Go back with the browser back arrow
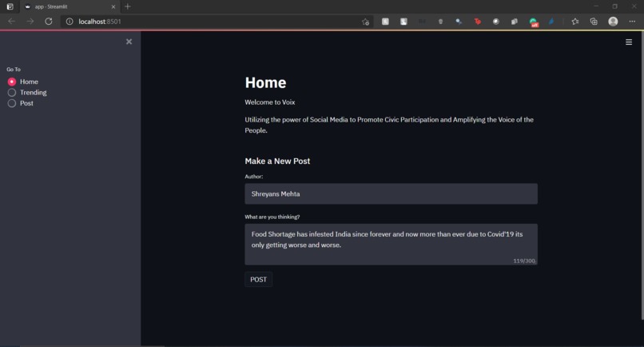Image resolution: width=644 pixels, height=347 pixels. [11, 22]
